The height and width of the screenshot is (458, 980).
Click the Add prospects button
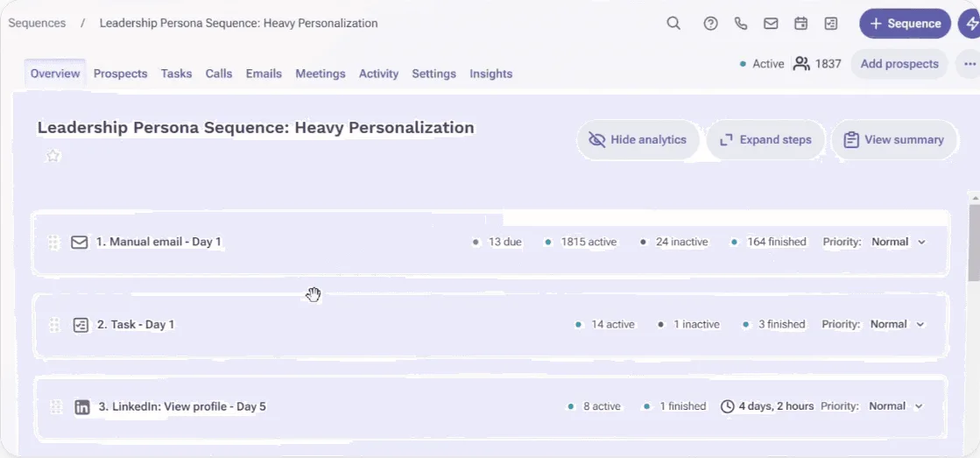tap(899, 64)
